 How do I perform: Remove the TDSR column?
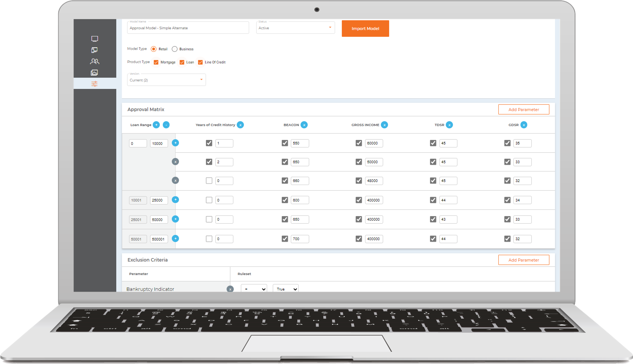click(449, 125)
